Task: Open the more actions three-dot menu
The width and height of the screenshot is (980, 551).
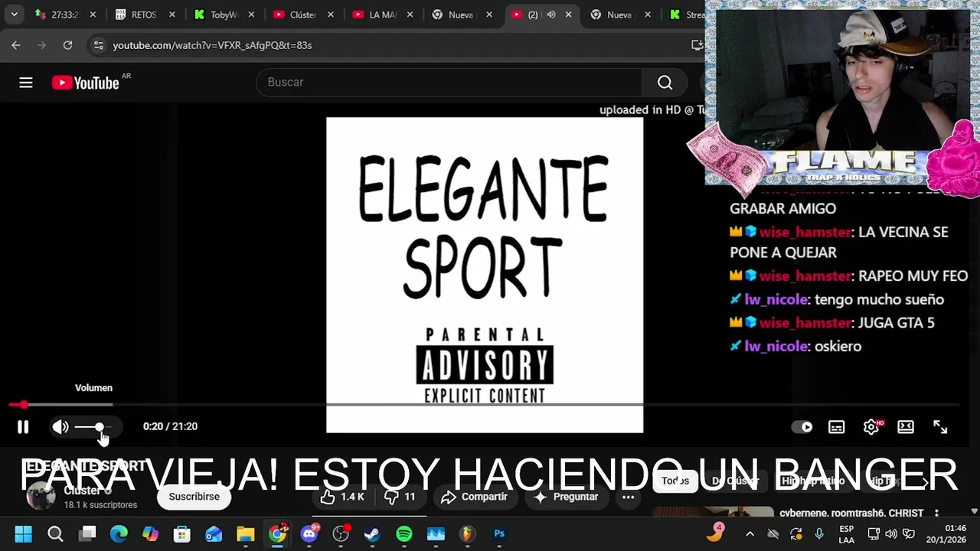Action: tap(628, 497)
